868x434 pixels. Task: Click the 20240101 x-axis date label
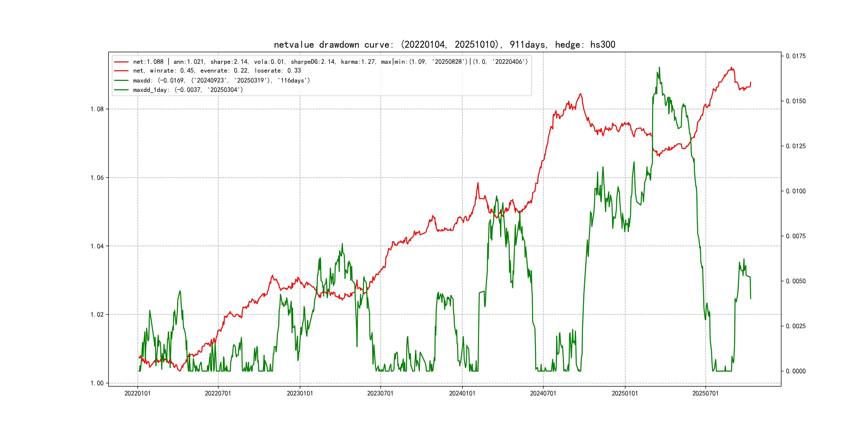(462, 393)
